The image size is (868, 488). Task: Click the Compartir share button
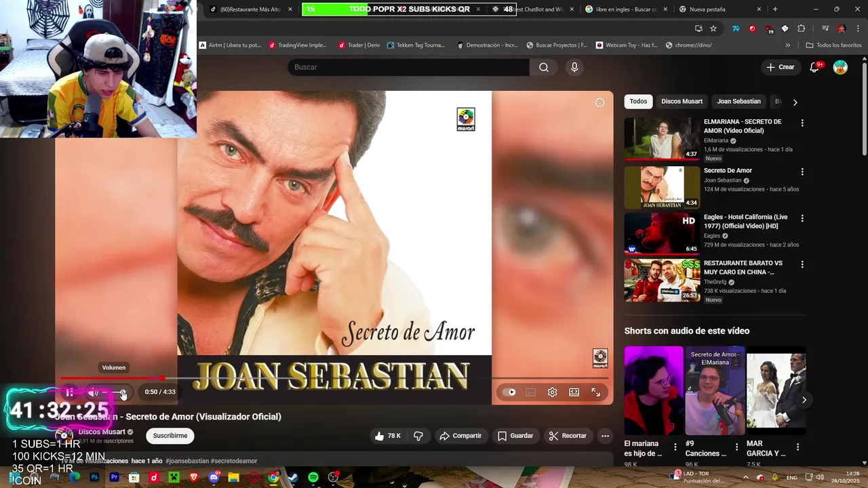pos(460,436)
